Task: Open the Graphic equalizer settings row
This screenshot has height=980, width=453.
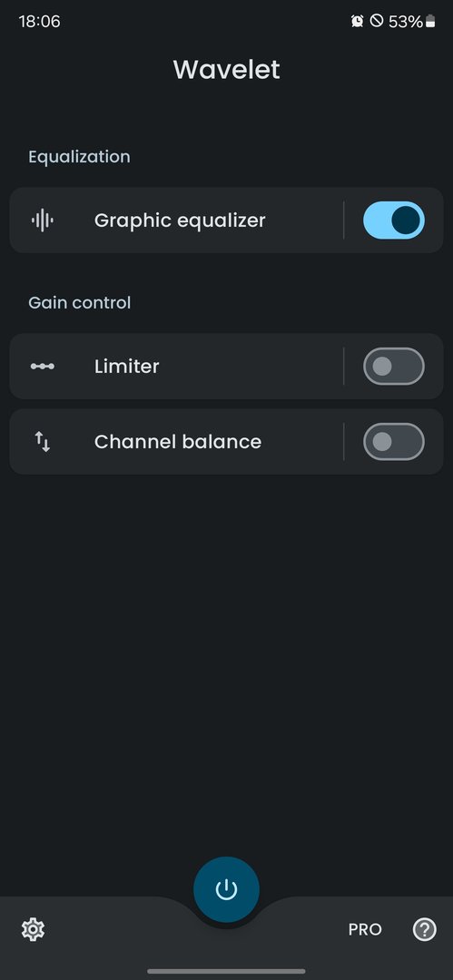Action: pyautogui.click(x=176, y=220)
